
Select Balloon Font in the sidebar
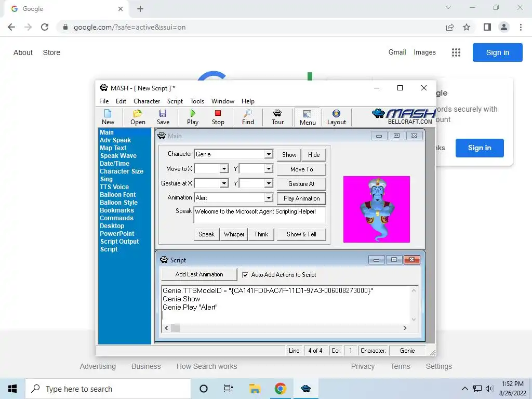pyautogui.click(x=118, y=195)
